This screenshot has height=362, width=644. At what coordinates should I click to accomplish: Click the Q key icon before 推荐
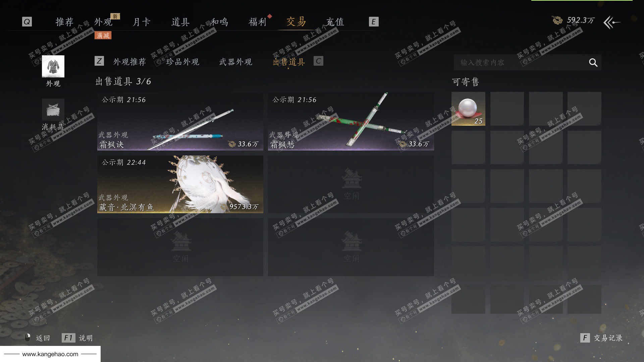click(27, 22)
